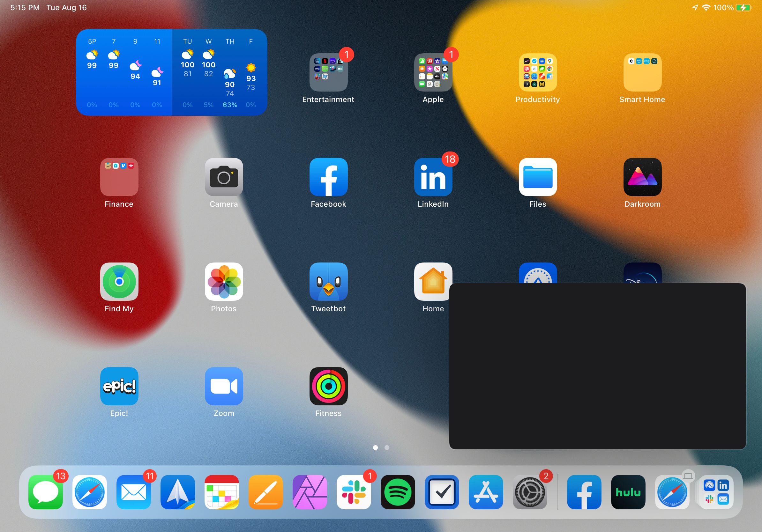Open Messages in the dock
Viewport: 762px width, 532px height.
(45, 492)
